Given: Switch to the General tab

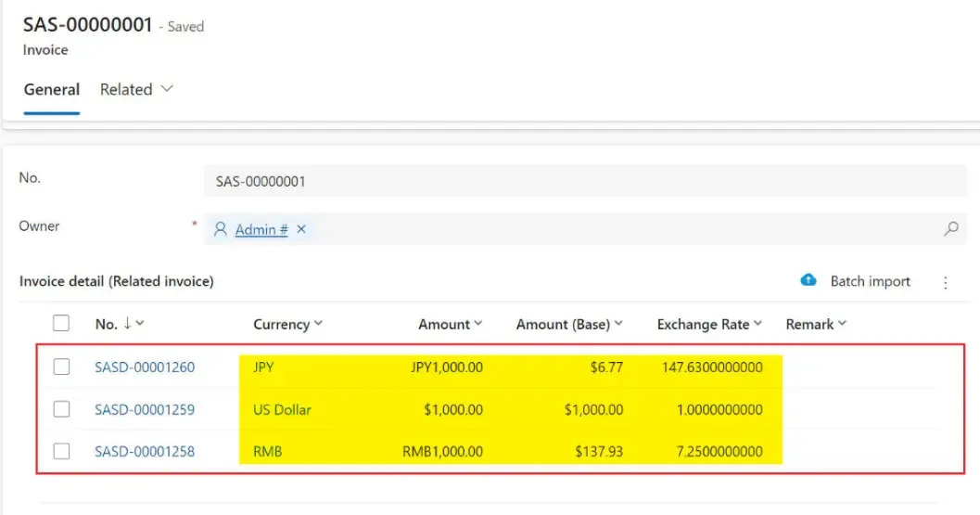Looking at the screenshot, I should click(x=52, y=89).
